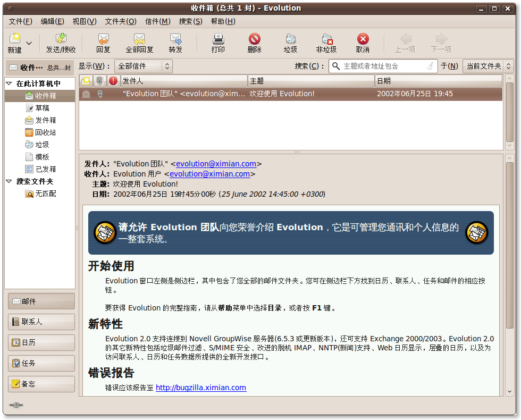The image size is (521, 420).
Task: Open the dropdown arrow beside 新建
Action: point(29,43)
